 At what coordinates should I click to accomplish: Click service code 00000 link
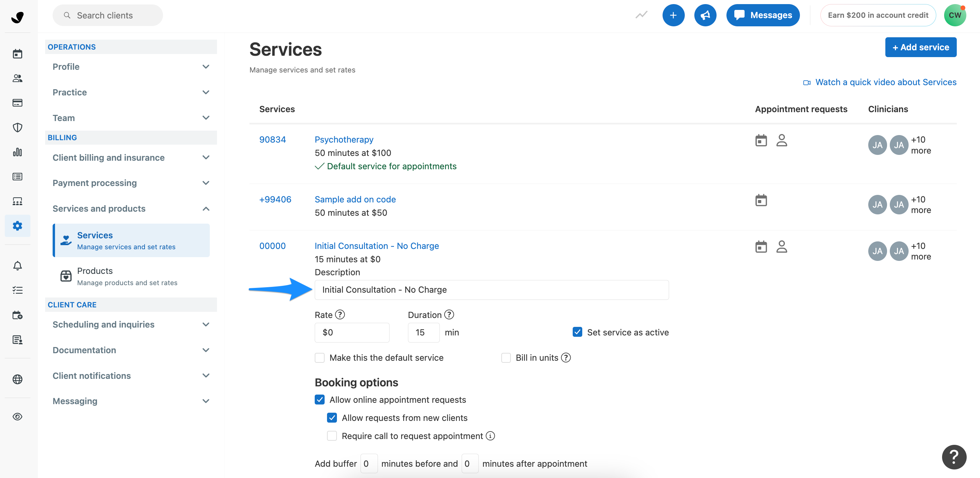[x=272, y=246]
